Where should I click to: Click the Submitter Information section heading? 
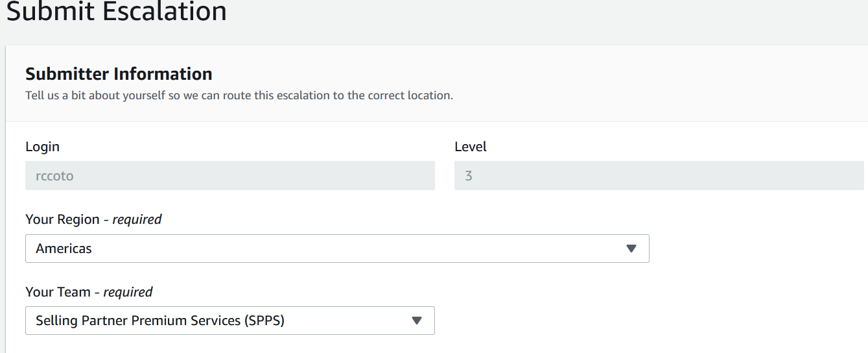tap(119, 73)
